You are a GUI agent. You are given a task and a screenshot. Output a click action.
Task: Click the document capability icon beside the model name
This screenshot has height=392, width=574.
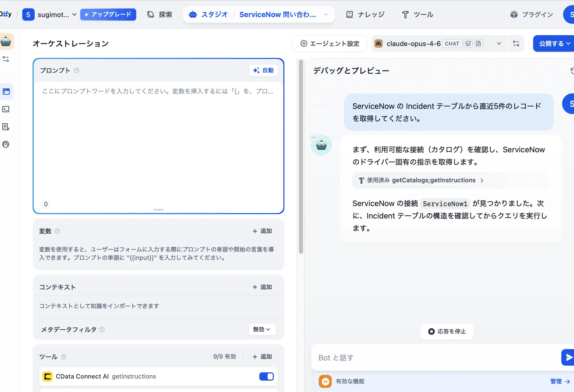pyautogui.click(x=478, y=43)
